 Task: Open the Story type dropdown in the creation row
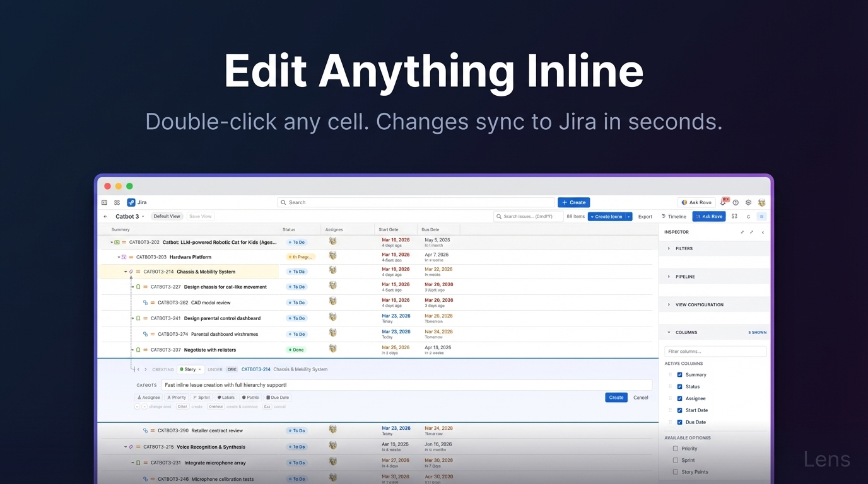[191, 369]
